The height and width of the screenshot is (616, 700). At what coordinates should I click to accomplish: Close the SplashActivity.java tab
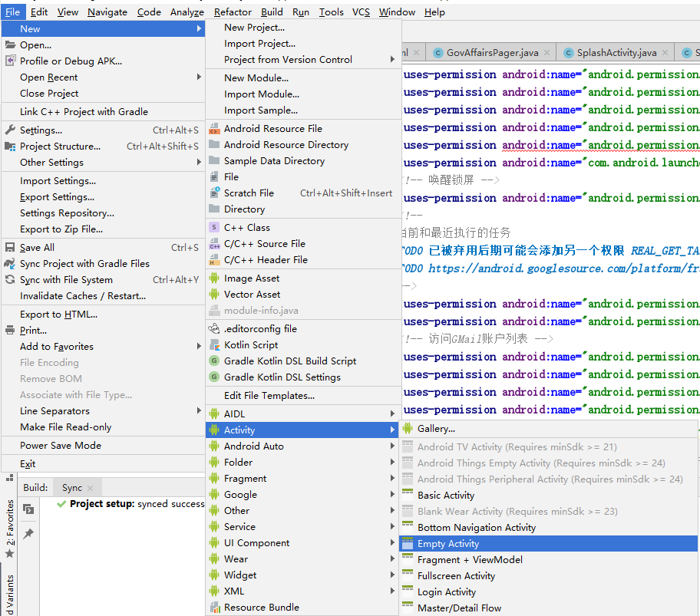[x=665, y=53]
